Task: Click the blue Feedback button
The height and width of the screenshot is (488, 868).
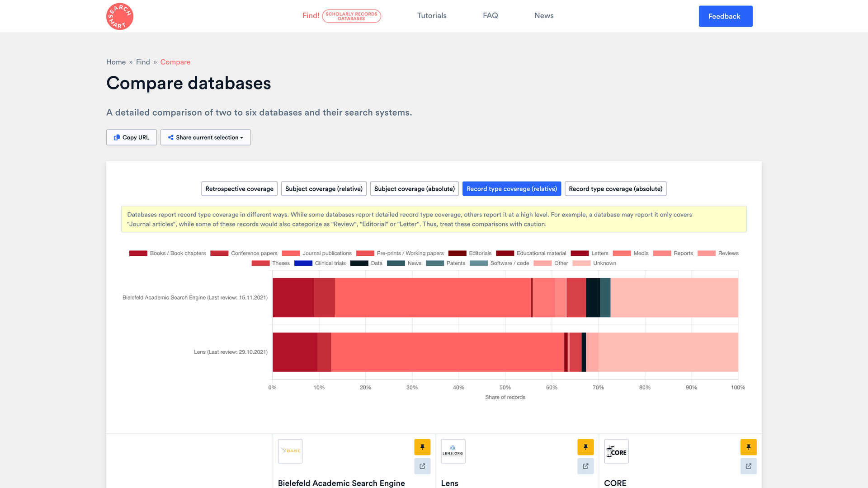Action: point(725,16)
